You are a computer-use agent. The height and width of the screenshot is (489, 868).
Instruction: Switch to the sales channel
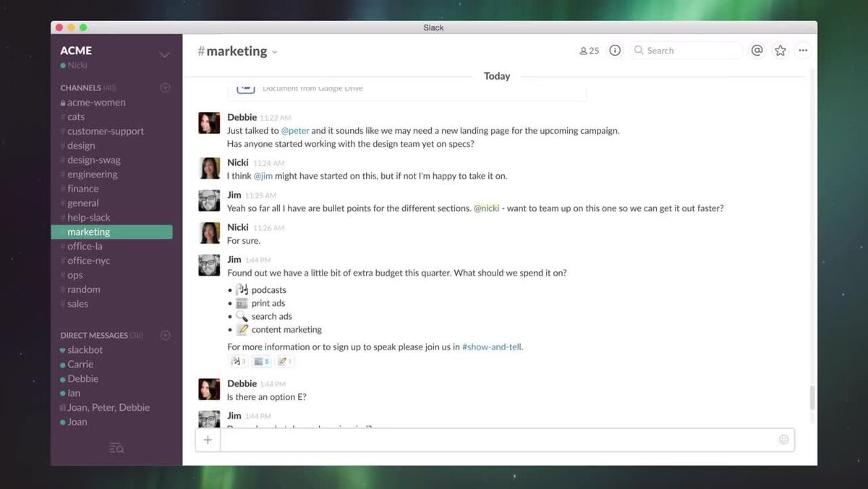coord(77,304)
